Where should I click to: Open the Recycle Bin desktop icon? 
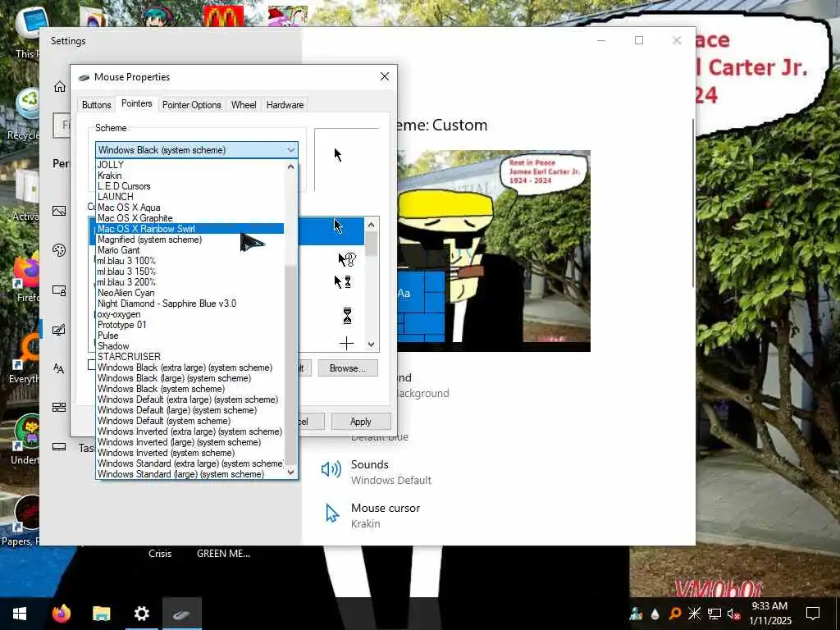coord(27,112)
